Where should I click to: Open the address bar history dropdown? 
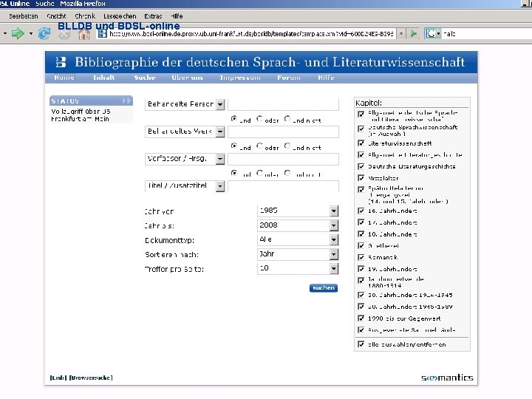click(401, 33)
